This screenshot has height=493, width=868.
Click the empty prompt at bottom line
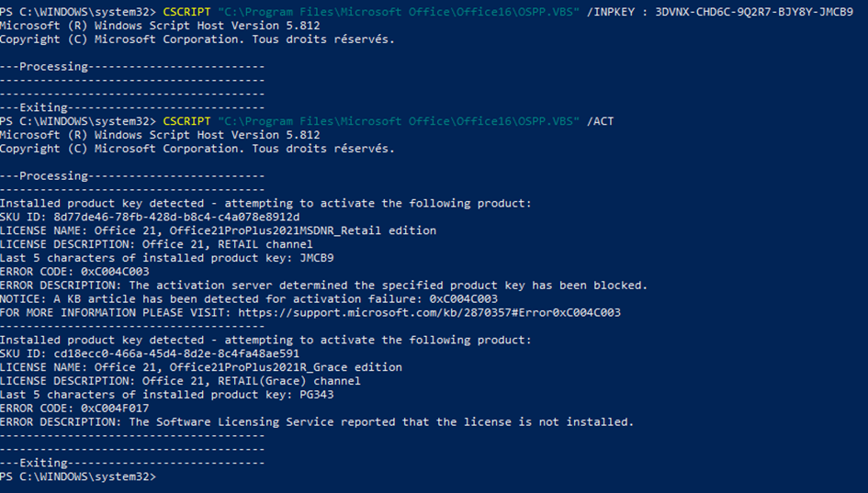[78, 476]
